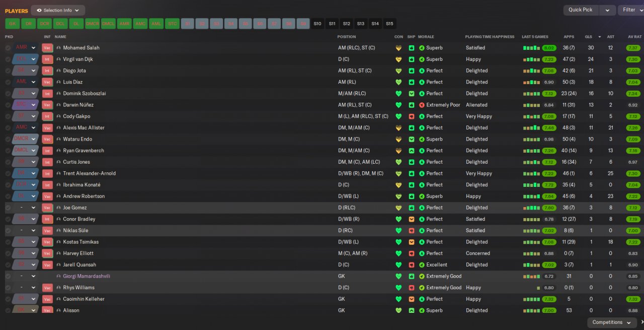The image size is (644, 330).
Task: Toggle the picked checkmark for Darwin Núñez
Action: tap(8, 105)
